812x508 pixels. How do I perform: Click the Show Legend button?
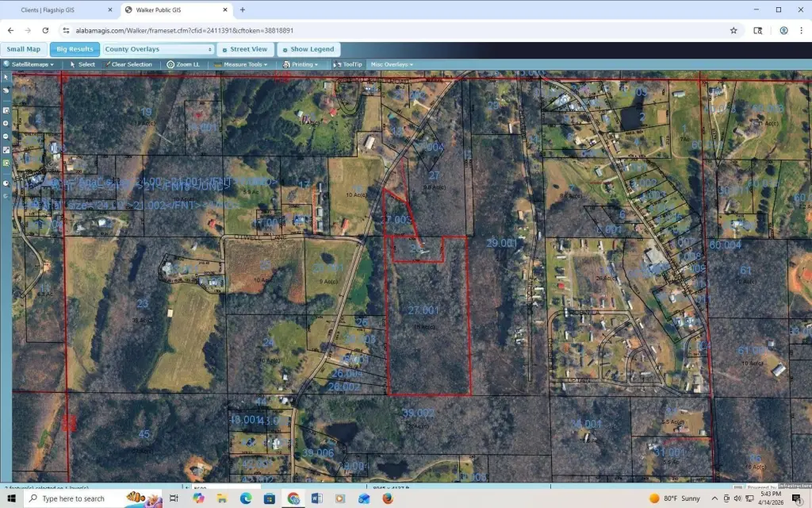pos(309,49)
